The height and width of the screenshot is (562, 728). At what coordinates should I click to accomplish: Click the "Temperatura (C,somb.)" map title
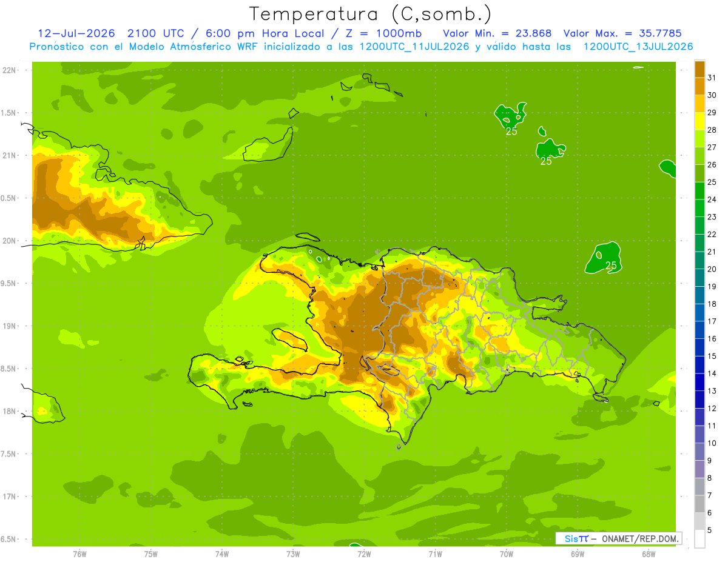(x=370, y=14)
